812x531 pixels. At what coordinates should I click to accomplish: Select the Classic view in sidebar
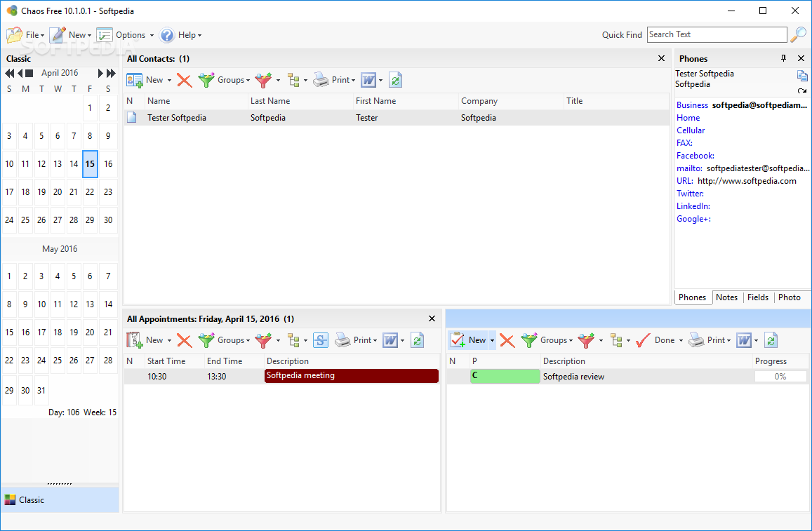pos(60,500)
